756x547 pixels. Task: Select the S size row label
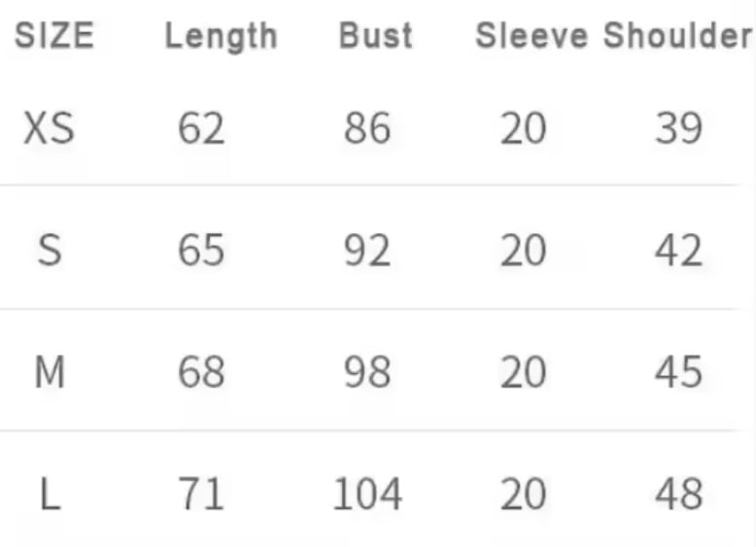click(49, 252)
